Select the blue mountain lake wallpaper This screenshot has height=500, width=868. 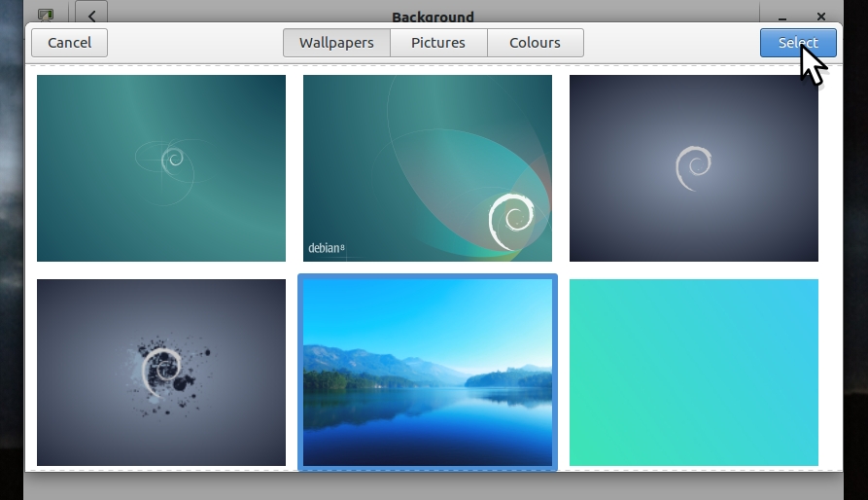pyautogui.click(x=428, y=373)
